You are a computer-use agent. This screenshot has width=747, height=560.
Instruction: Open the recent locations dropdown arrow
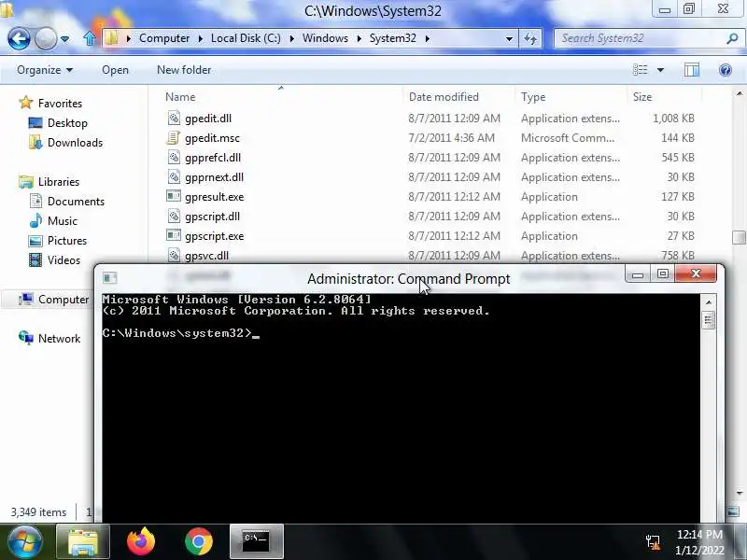[64, 39]
